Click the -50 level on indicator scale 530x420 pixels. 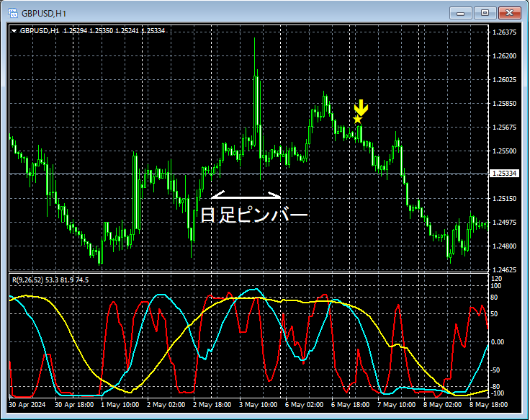(495, 370)
